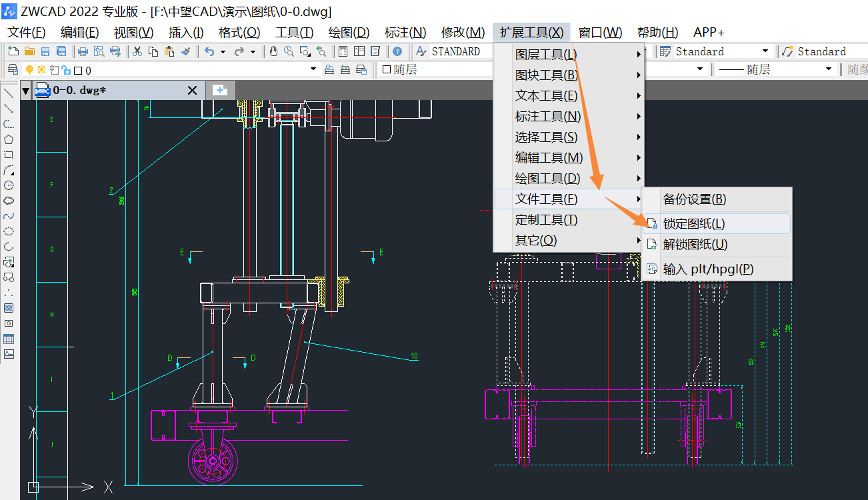The width and height of the screenshot is (868, 500).
Task: Click the Copy icon in toolbar
Action: (153, 51)
